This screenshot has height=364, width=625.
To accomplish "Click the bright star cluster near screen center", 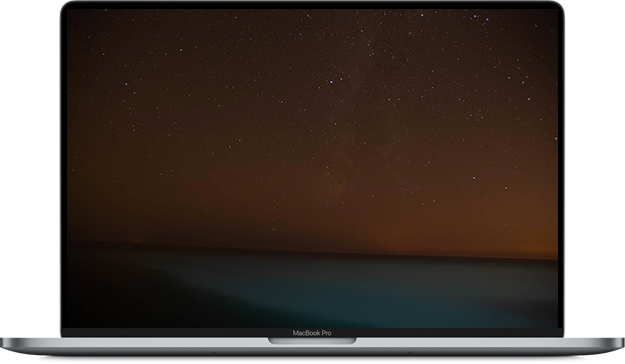I will [x=331, y=81].
